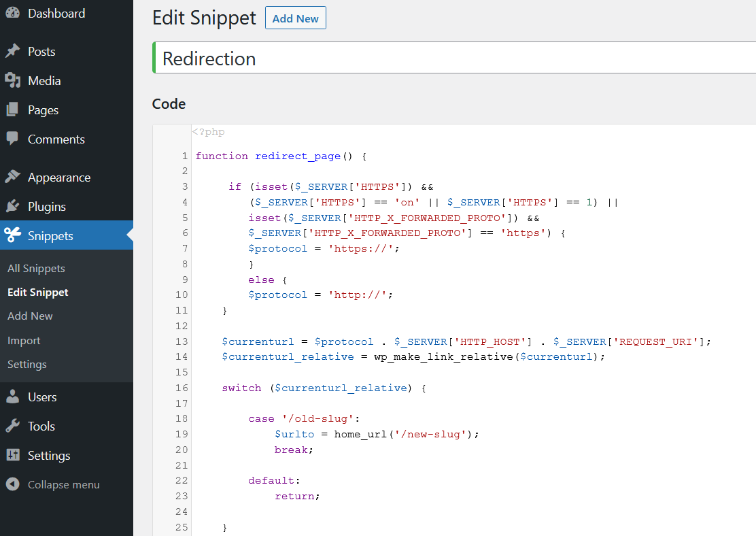Click the Media icon in sidebar

12,80
